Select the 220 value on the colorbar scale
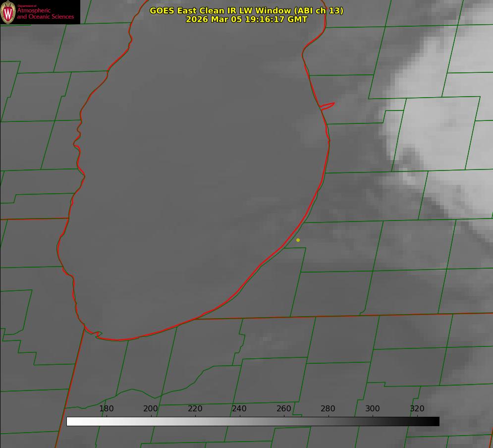The height and width of the screenshot is (448, 493). point(195,409)
